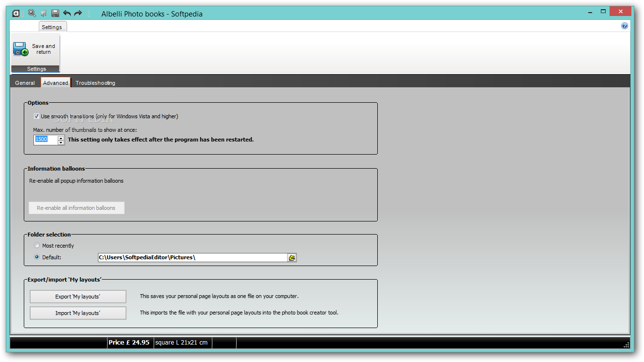Switch to the General tab
Screen dimensions: 644x362
[25, 83]
